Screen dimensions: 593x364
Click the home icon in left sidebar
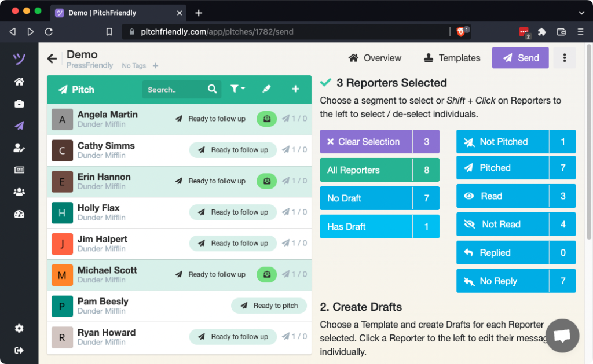19,82
